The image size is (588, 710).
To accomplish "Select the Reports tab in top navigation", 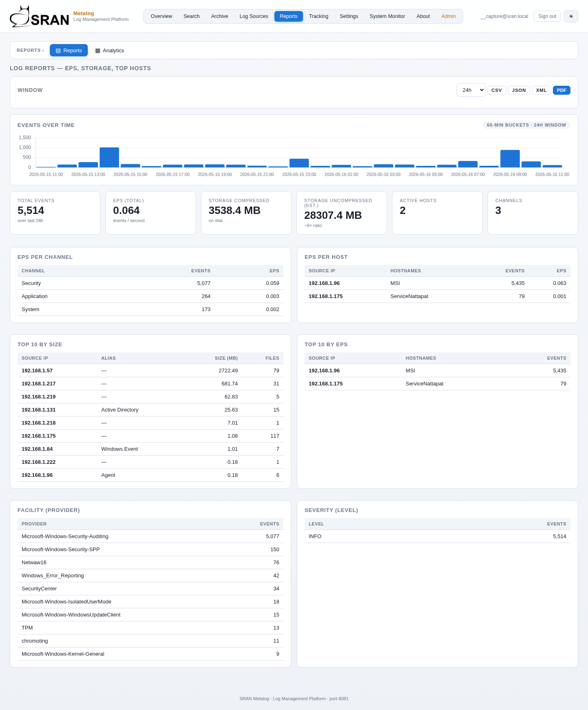I will (289, 16).
